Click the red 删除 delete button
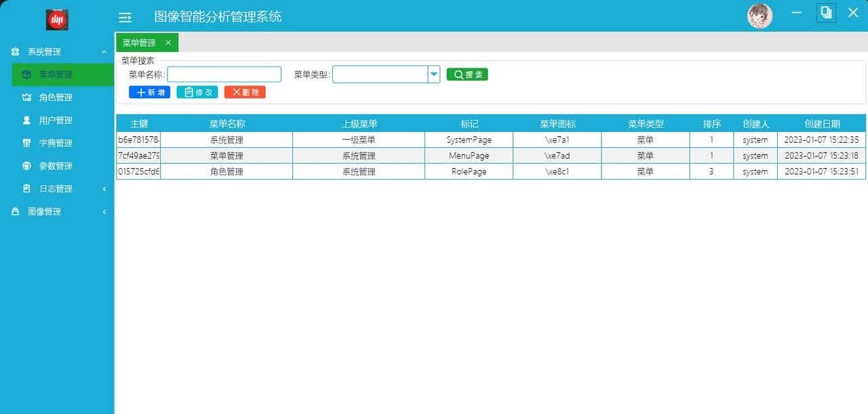The height and width of the screenshot is (414, 868). tap(245, 92)
